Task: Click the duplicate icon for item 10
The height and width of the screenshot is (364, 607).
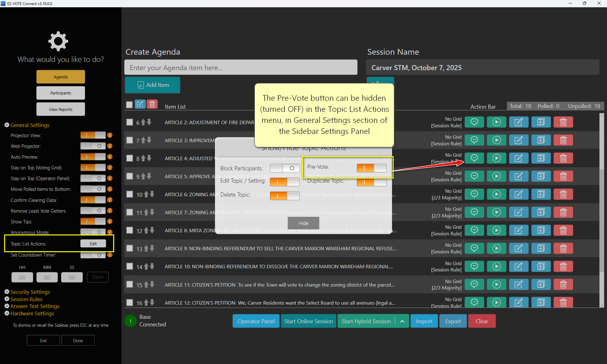Action: click(x=541, y=194)
